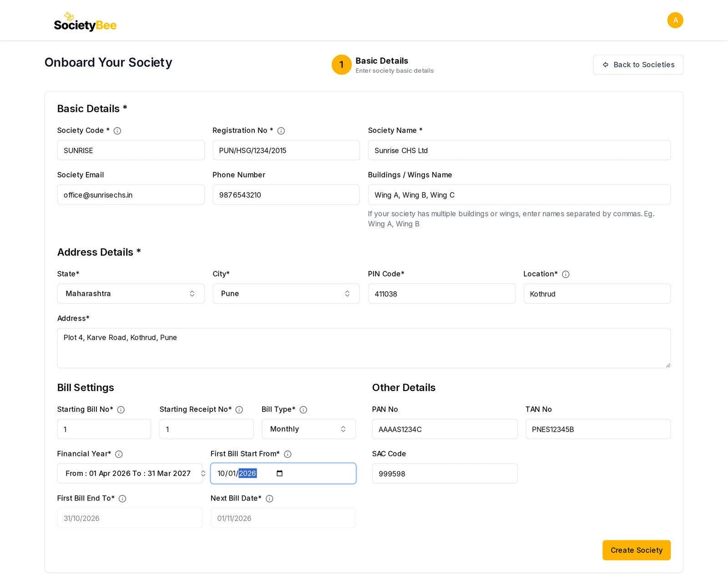Click the Create Society button
728x577 pixels.
(x=637, y=550)
